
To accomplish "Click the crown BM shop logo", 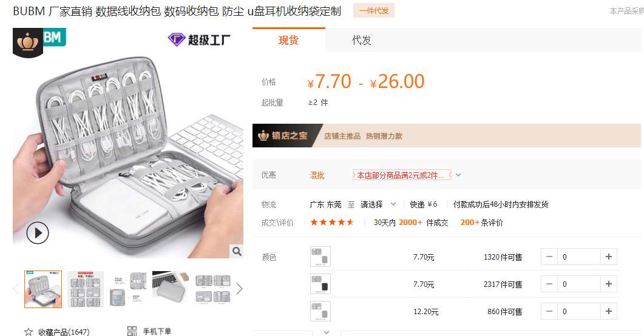I will [x=39, y=42].
